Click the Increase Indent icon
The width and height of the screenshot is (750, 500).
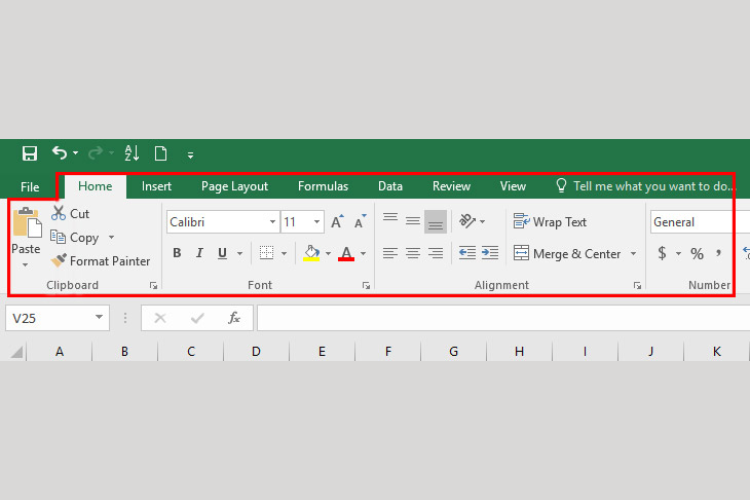pos(490,252)
